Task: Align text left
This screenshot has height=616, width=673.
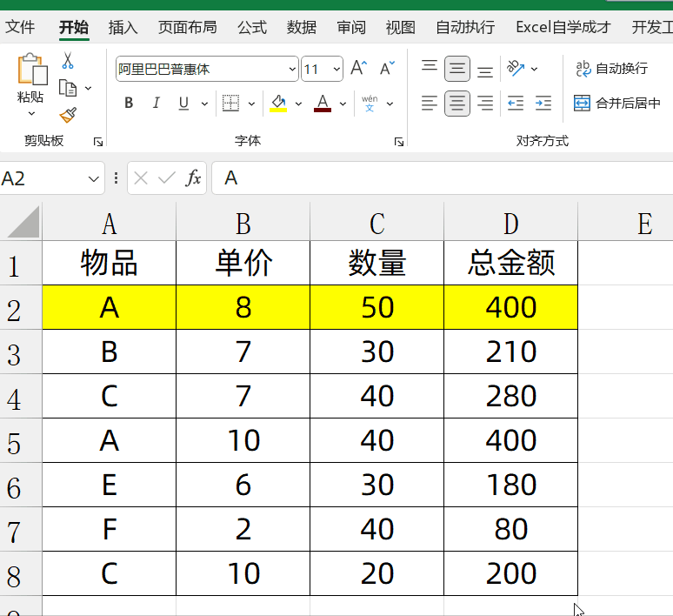Action: coord(430,103)
